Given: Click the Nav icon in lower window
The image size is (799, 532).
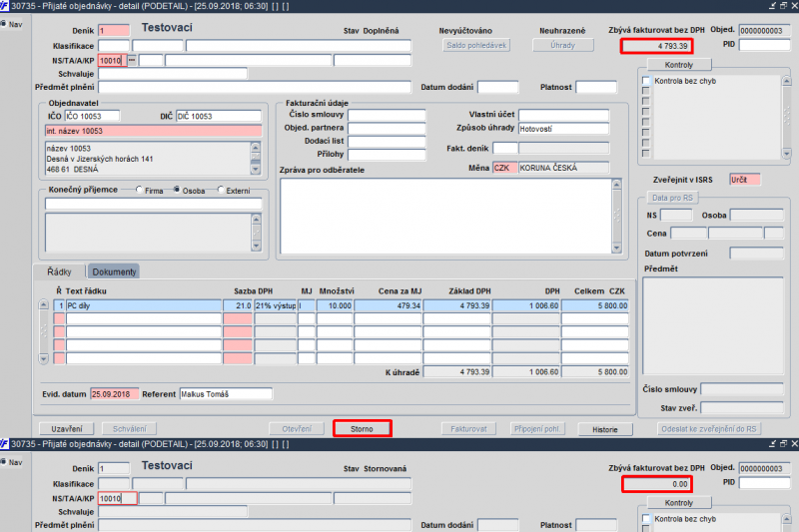Looking at the screenshot, I should coord(4,462).
